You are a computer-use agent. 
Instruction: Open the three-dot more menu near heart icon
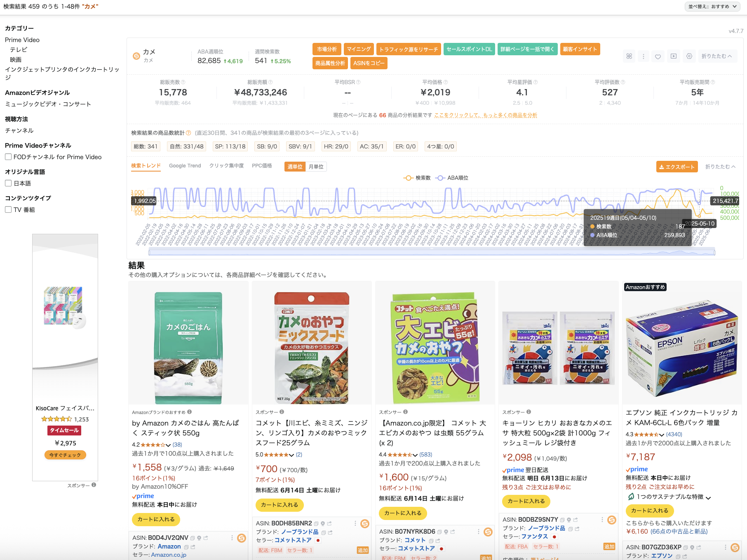644,56
